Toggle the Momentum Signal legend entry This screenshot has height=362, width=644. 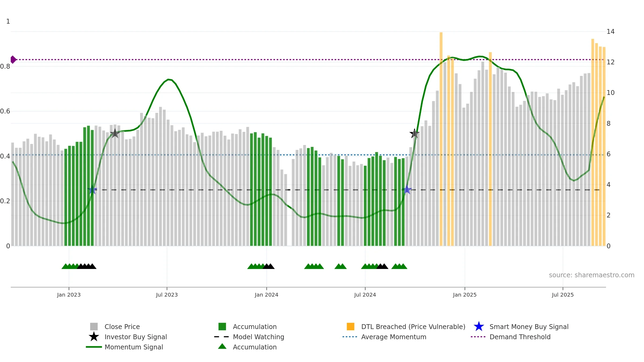coord(125,347)
